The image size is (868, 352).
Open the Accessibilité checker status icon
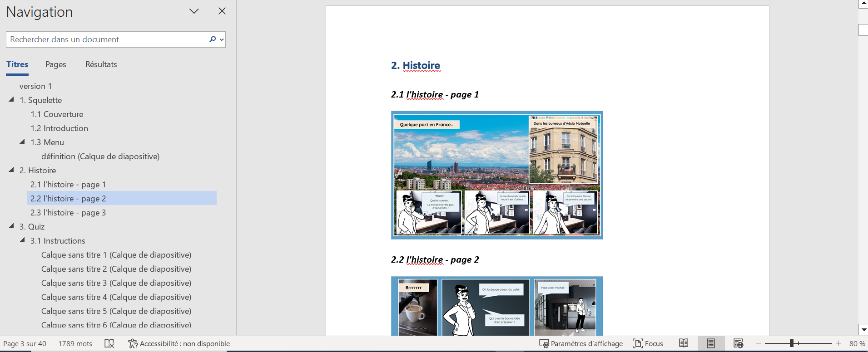(133, 344)
